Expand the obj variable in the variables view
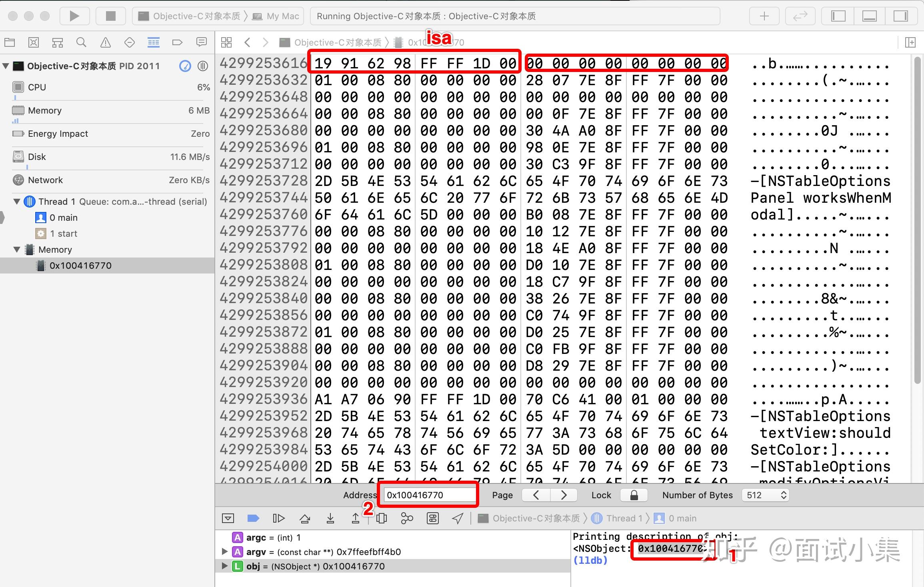This screenshot has height=587, width=924. (x=224, y=566)
